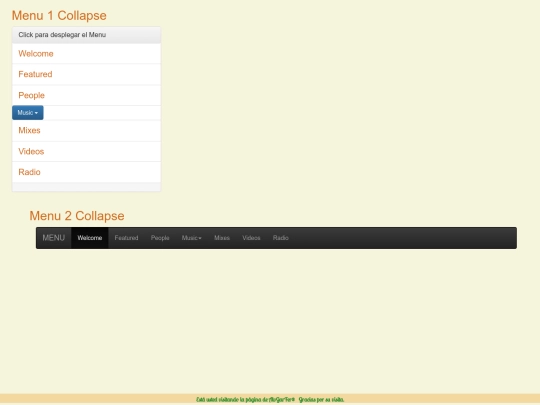
Task: Click the Menu 2 Collapse heading
Action: (x=77, y=216)
